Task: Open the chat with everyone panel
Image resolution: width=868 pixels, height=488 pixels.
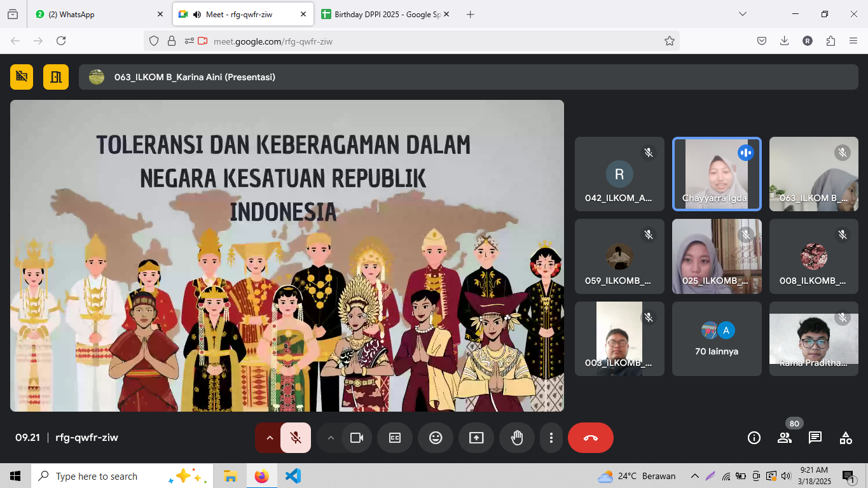Action: click(x=815, y=438)
